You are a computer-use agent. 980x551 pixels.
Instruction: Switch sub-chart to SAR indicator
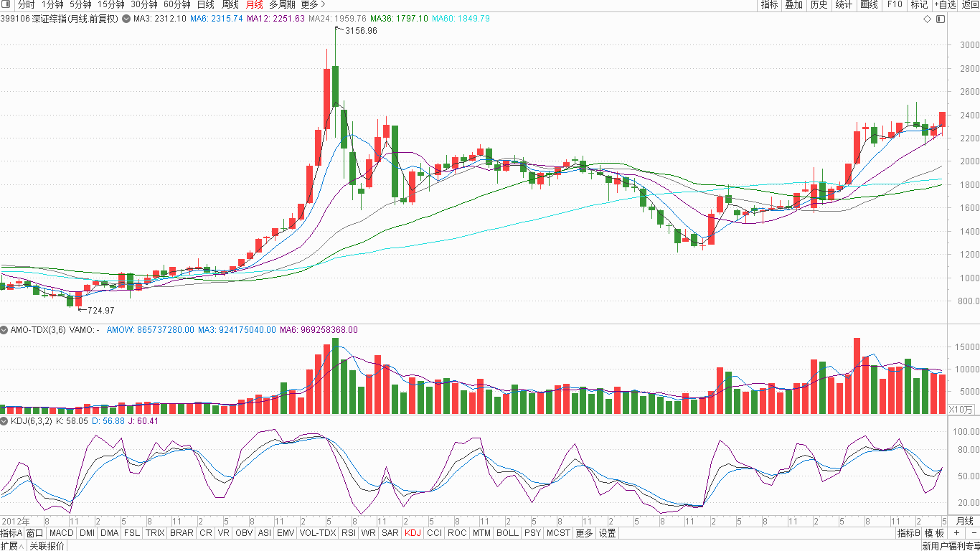[390, 533]
